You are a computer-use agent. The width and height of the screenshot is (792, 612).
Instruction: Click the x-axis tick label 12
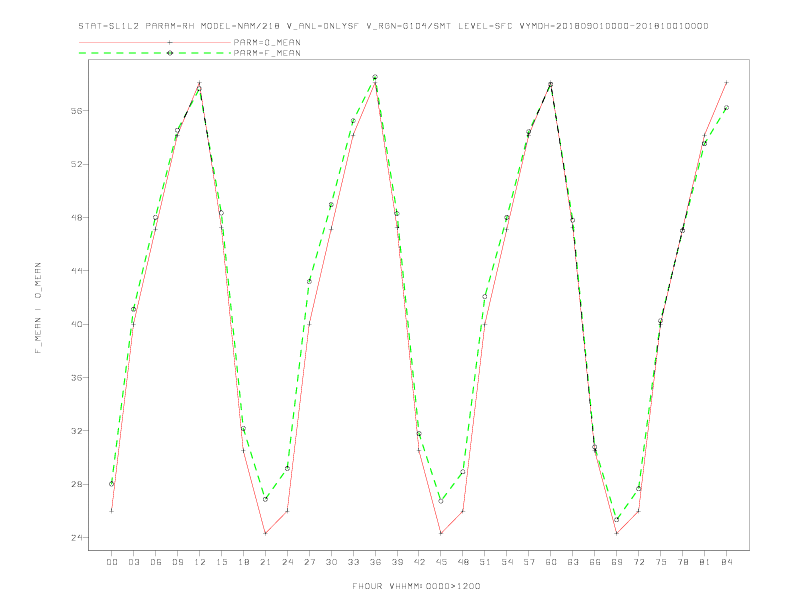click(x=200, y=562)
